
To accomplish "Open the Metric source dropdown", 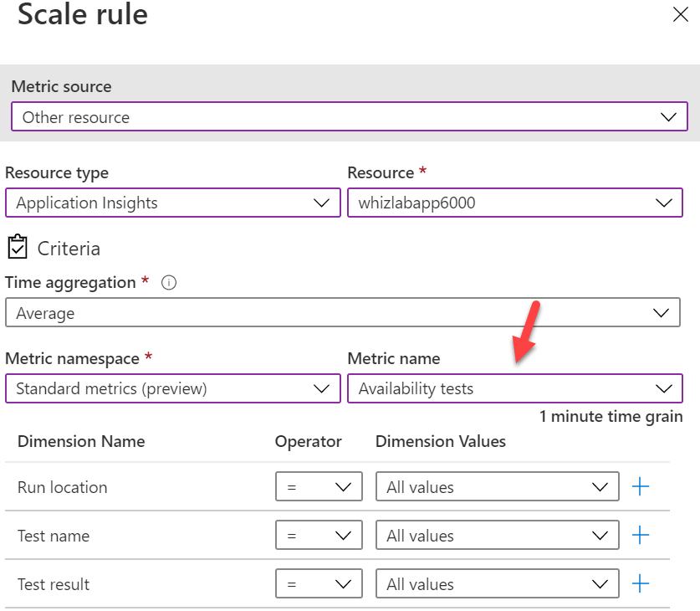I will 349,117.
